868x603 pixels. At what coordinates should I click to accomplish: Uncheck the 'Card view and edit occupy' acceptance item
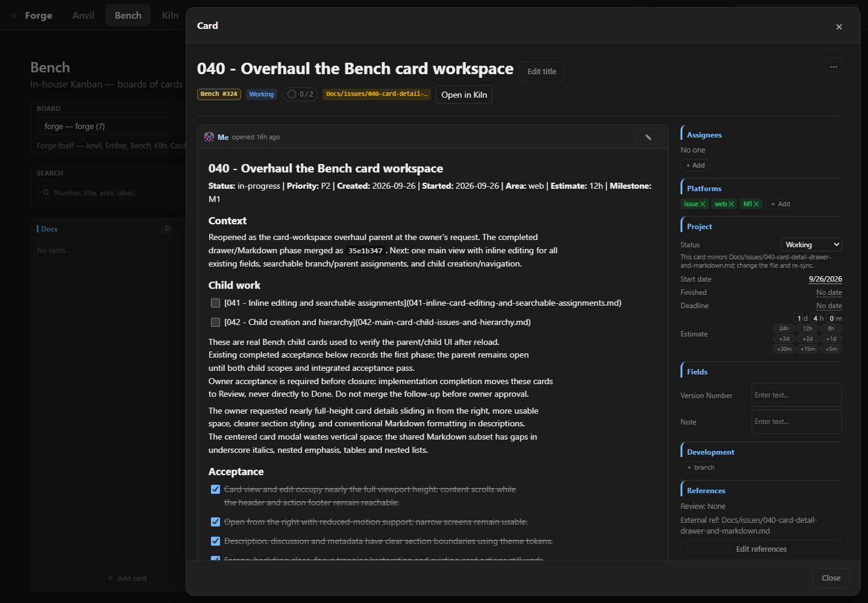click(215, 490)
